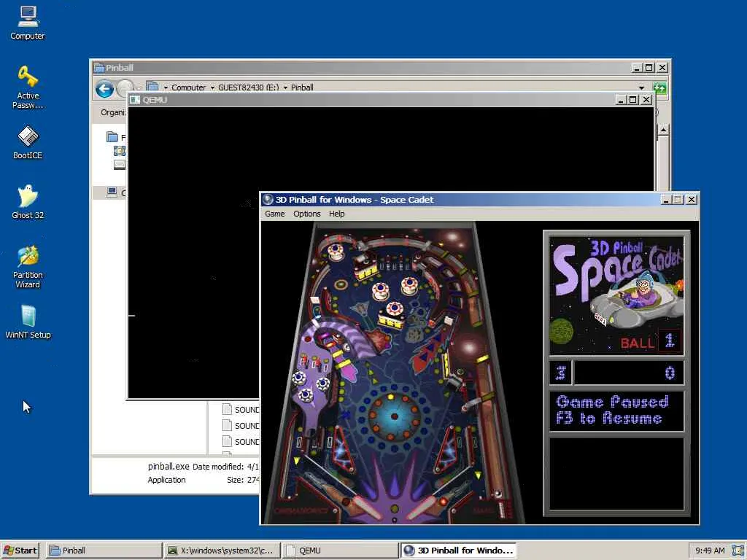Select the first SOUND file in explorer
747x560 pixels.
coord(241,410)
